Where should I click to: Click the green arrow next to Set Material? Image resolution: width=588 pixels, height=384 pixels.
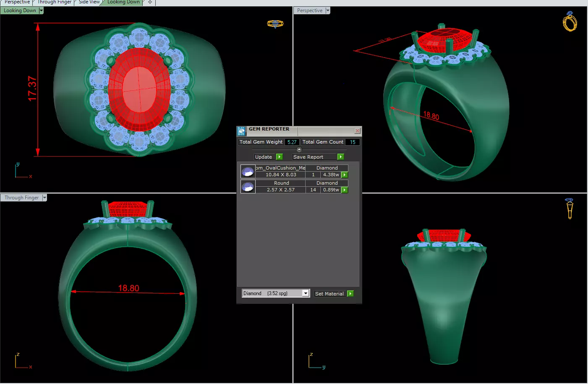pos(350,294)
